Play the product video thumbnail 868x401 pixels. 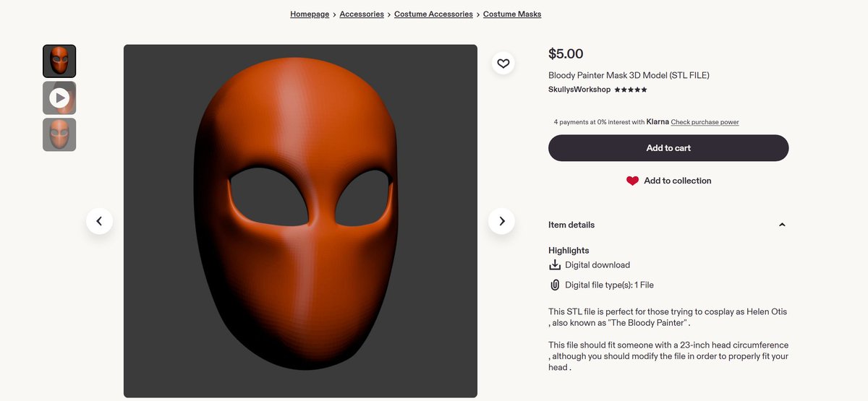tap(59, 98)
